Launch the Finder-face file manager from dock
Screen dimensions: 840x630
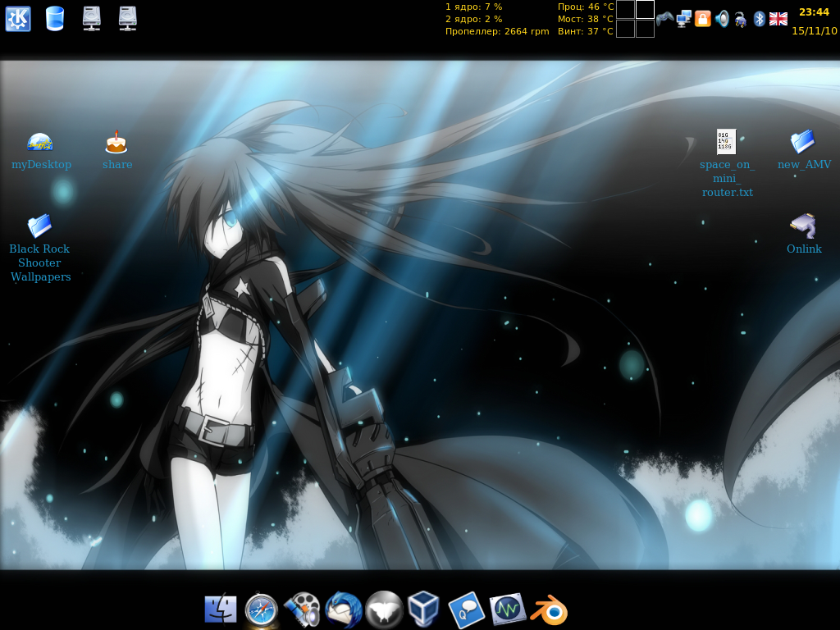(221, 609)
